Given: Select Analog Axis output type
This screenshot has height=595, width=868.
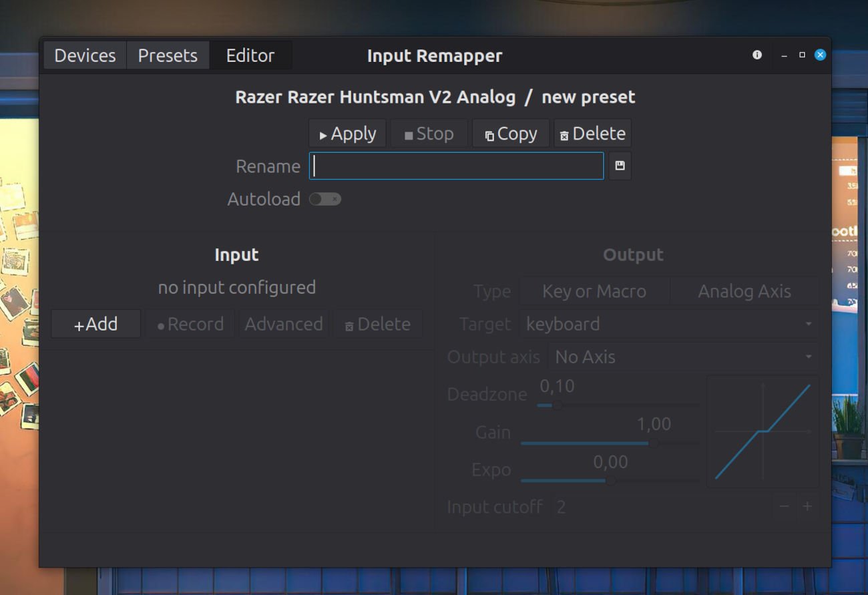Looking at the screenshot, I should 744,291.
